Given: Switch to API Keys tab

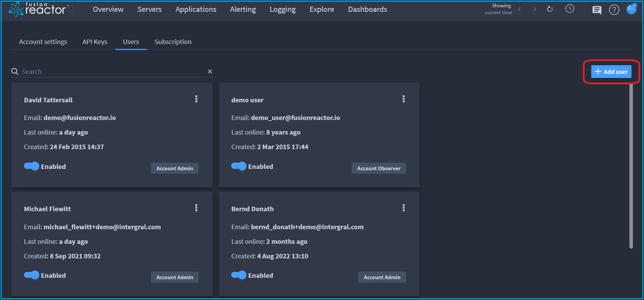Looking at the screenshot, I should tap(95, 42).
